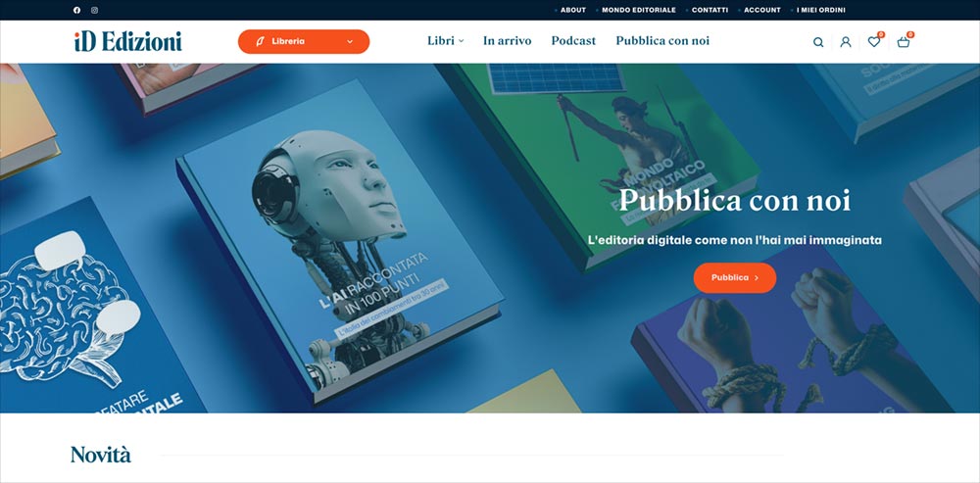Open the CONTATTI link
980x483 pixels.
[x=710, y=10]
